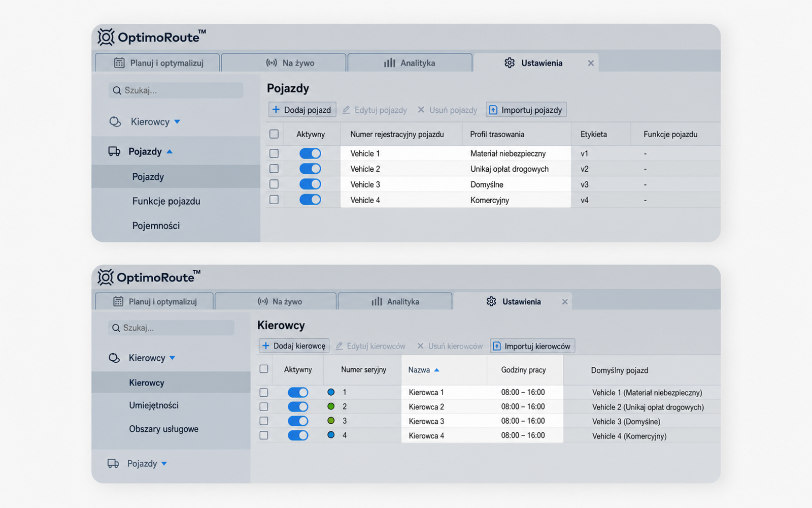
Task: Click the drivers icon beside Kierowcy in the Kierowcy window sidebar
Action: click(x=114, y=358)
